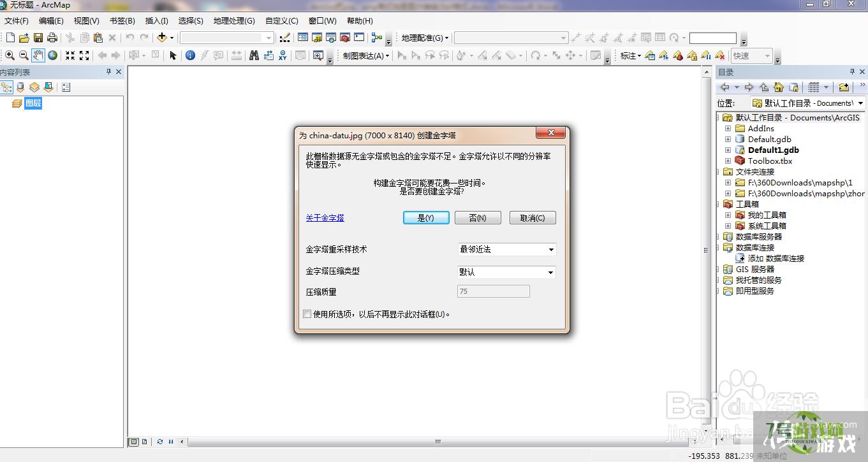
Task: Switch to List By Source view
Action: point(20,87)
